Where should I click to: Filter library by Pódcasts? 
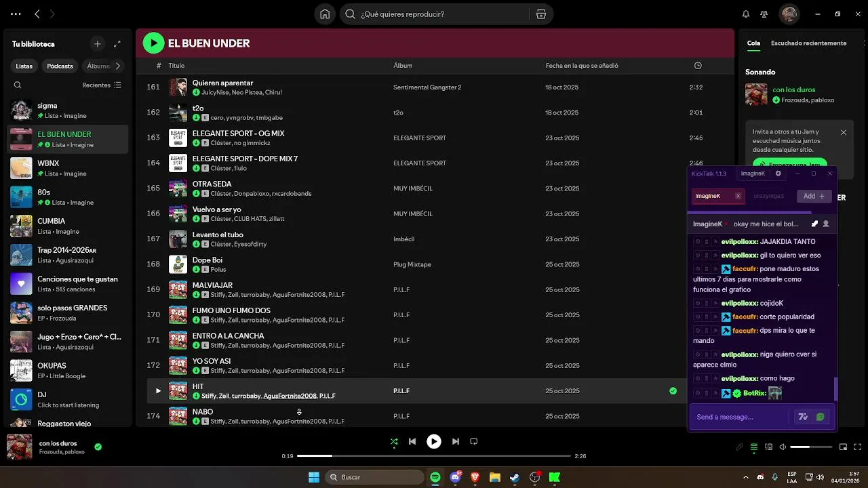(60, 66)
